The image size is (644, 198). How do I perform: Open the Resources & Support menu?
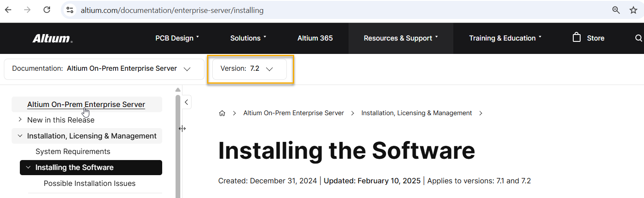[401, 38]
